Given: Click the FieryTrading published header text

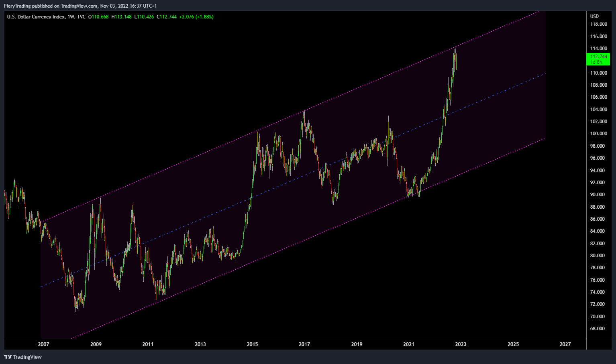Looking at the screenshot, I should coord(80,6).
